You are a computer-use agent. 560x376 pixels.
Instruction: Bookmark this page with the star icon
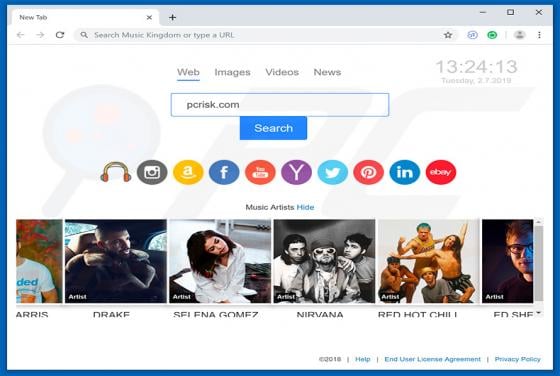448,35
